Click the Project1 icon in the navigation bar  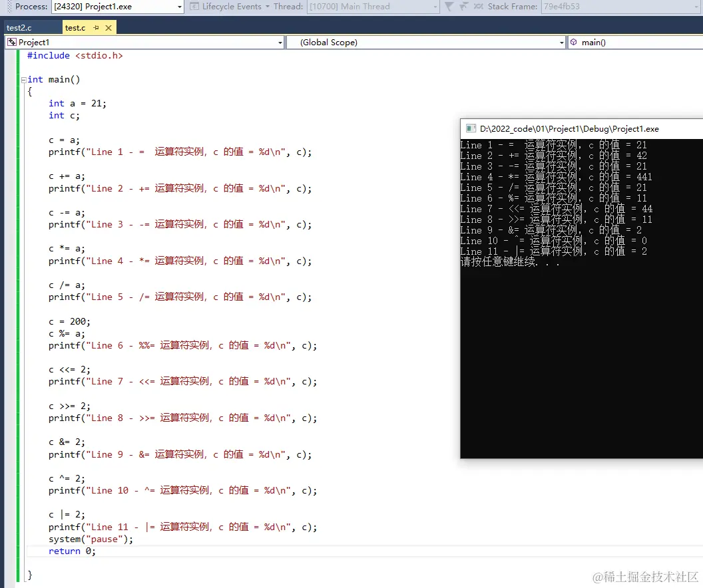pyautogui.click(x=12, y=42)
